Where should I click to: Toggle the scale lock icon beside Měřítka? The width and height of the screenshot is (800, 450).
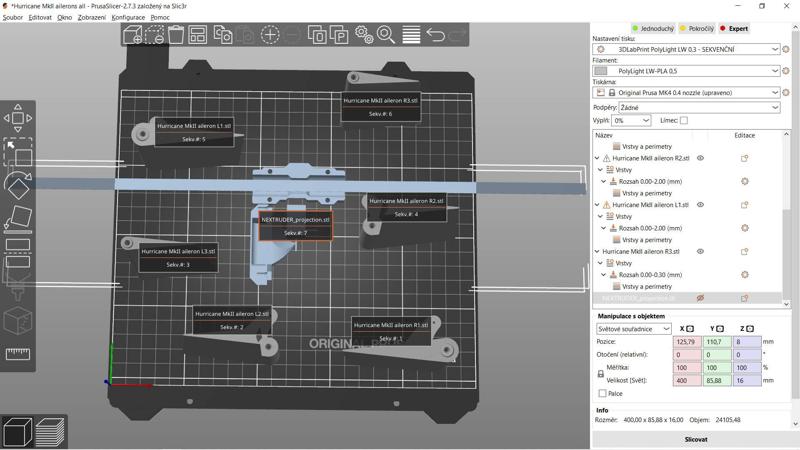click(x=601, y=374)
